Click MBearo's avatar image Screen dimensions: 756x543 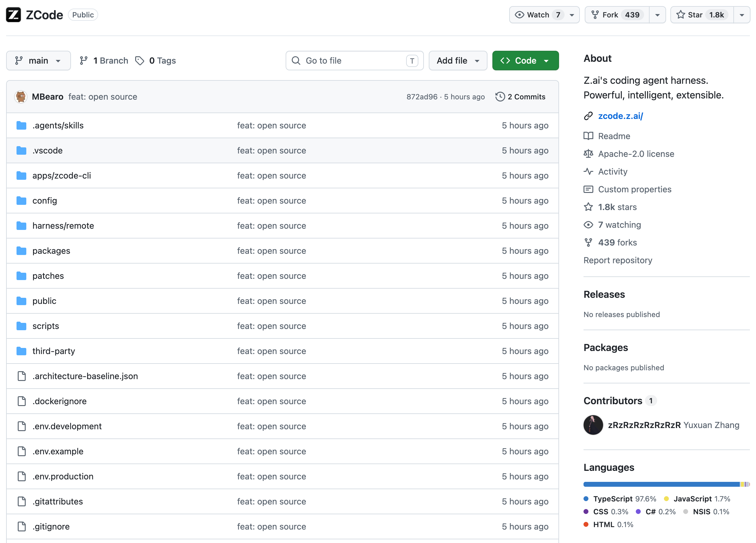(x=21, y=97)
